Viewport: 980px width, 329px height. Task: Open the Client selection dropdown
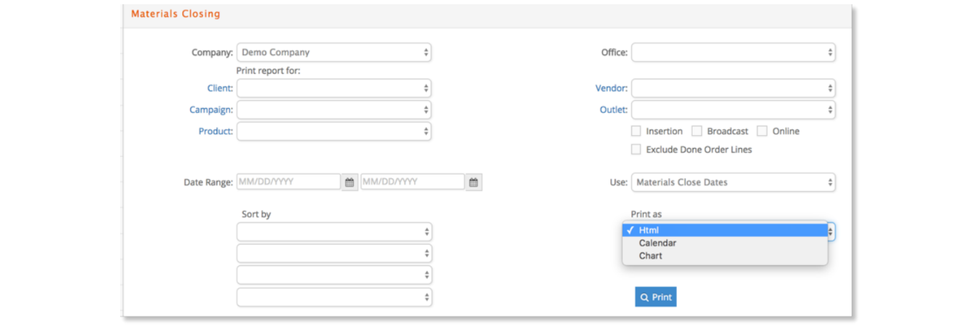pos(334,88)
